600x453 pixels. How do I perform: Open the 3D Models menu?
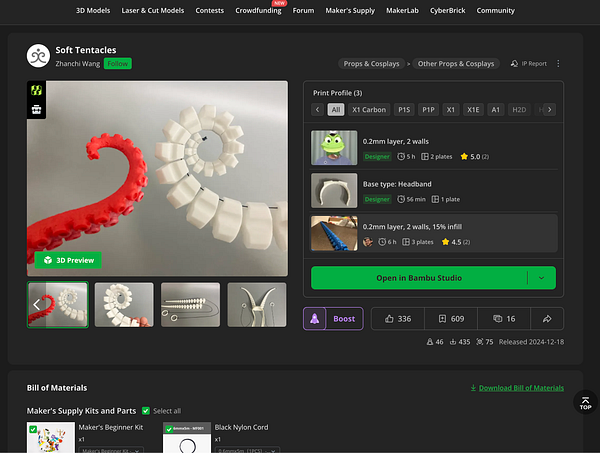93,11
